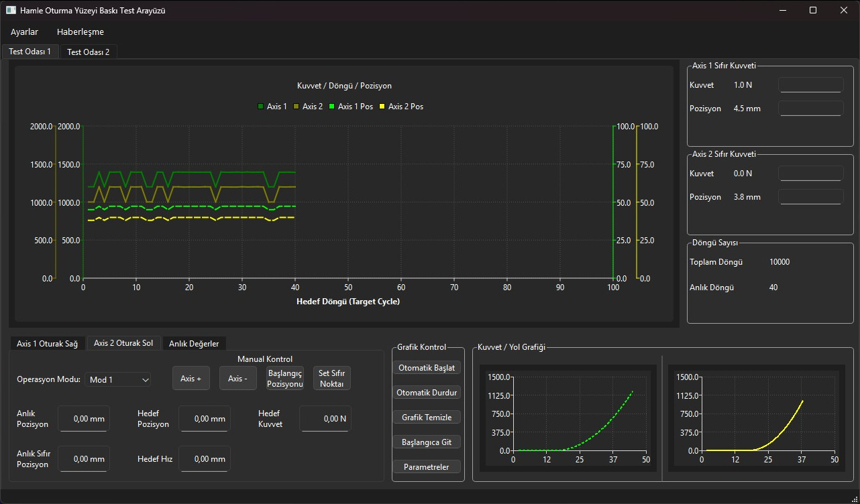Click the Anlık Sıfır Pozisyon field

84,459
